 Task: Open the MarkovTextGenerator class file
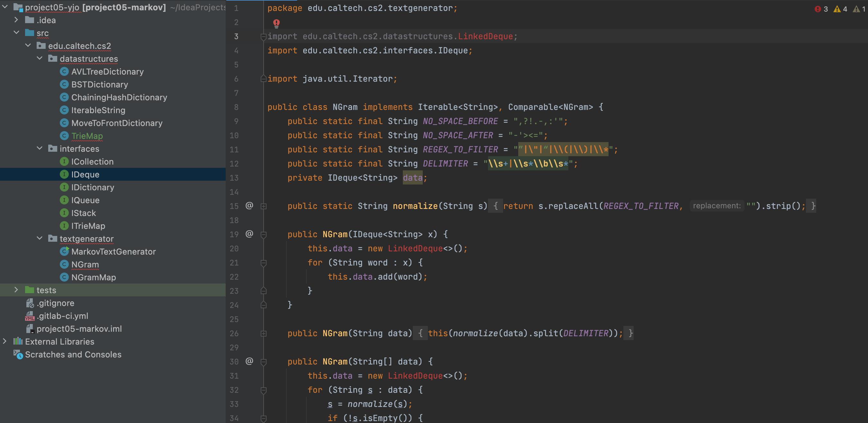(113, 252)
